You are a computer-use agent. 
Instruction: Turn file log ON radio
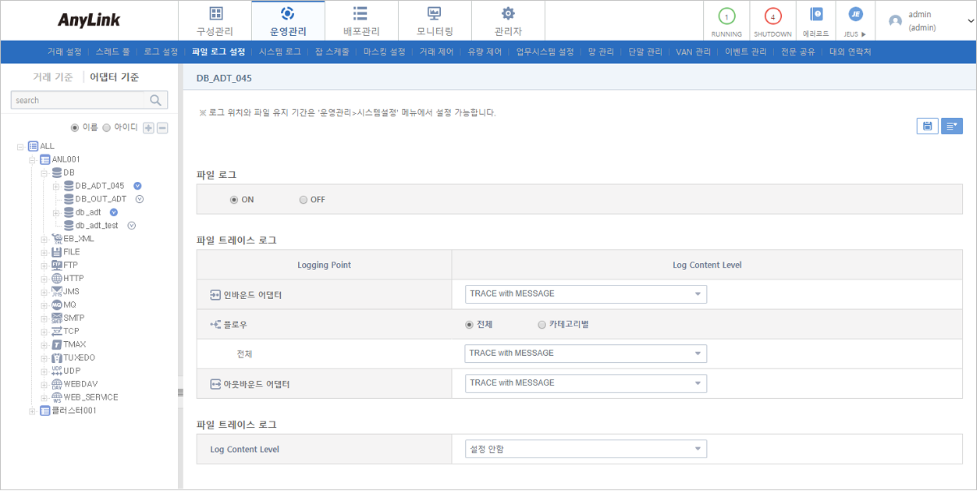pos(234,200)
